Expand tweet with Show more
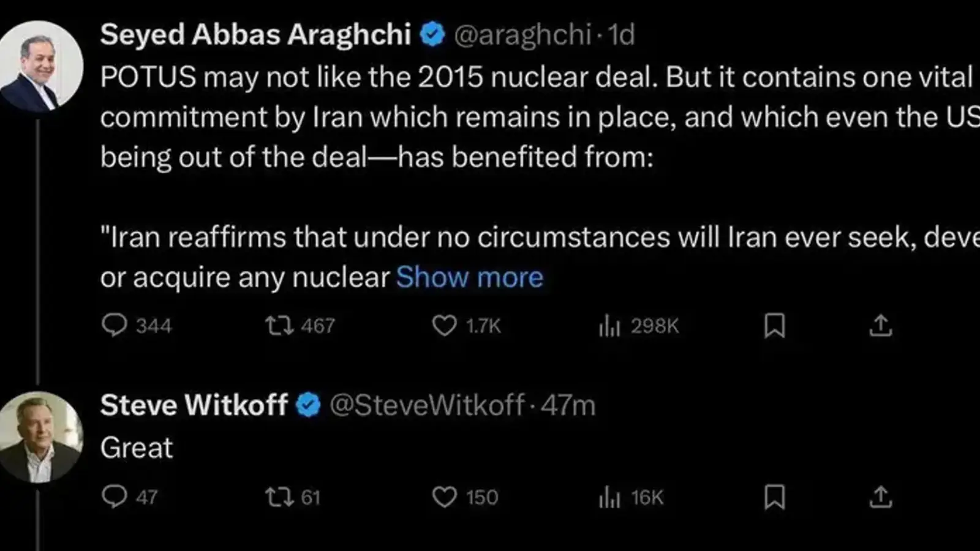 click(470, 277)
